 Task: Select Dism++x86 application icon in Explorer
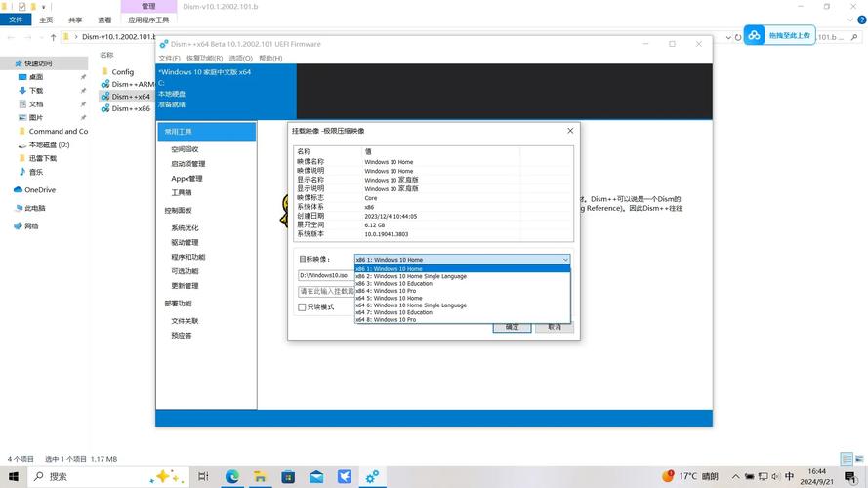pyautogui.click(x=105, y=108)
